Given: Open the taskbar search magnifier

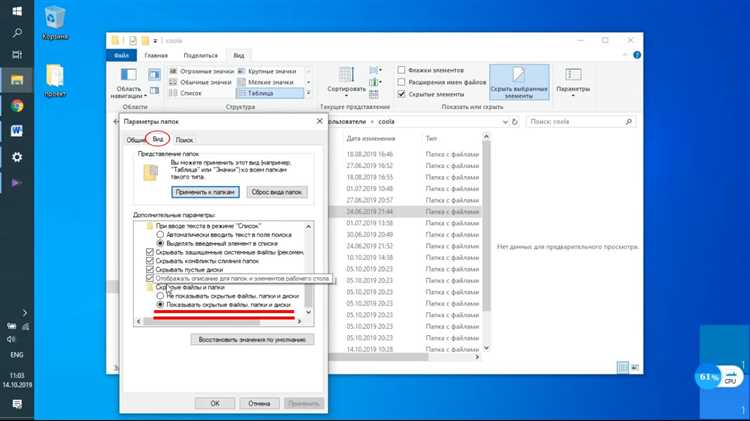Looking at the screenshot, I should point(17,33).
